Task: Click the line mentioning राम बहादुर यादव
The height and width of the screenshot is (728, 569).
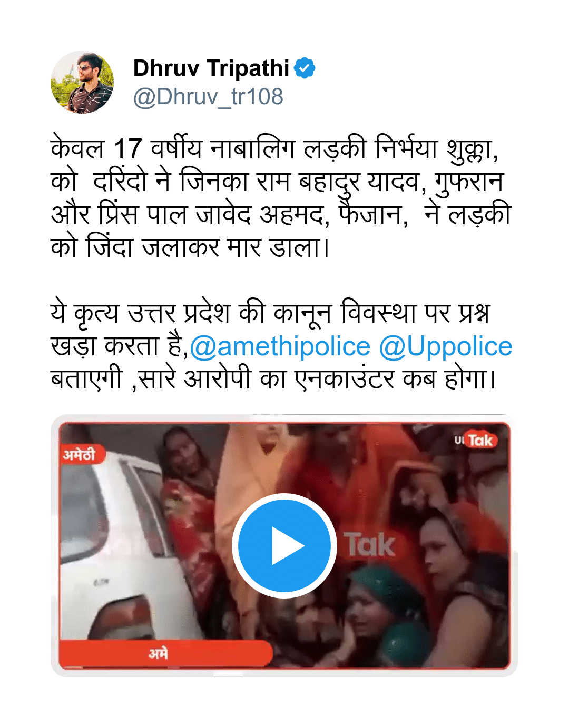Action: pos(278,182)
